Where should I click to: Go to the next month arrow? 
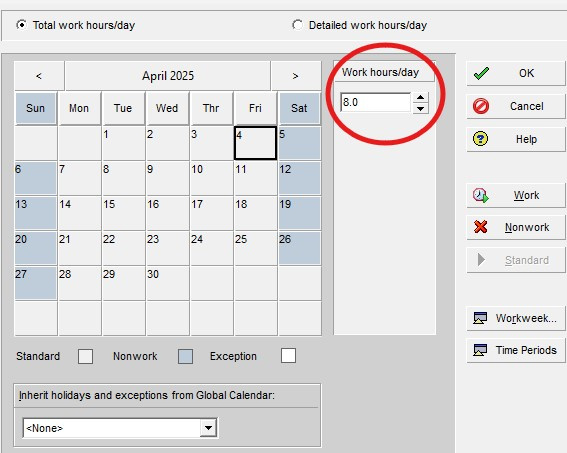[x=295, y=76]
